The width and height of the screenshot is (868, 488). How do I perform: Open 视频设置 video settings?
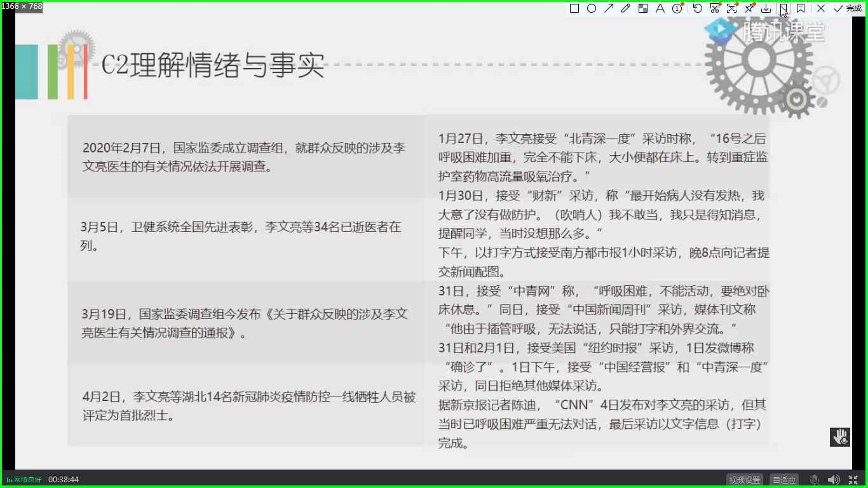[x=745, y=480]
